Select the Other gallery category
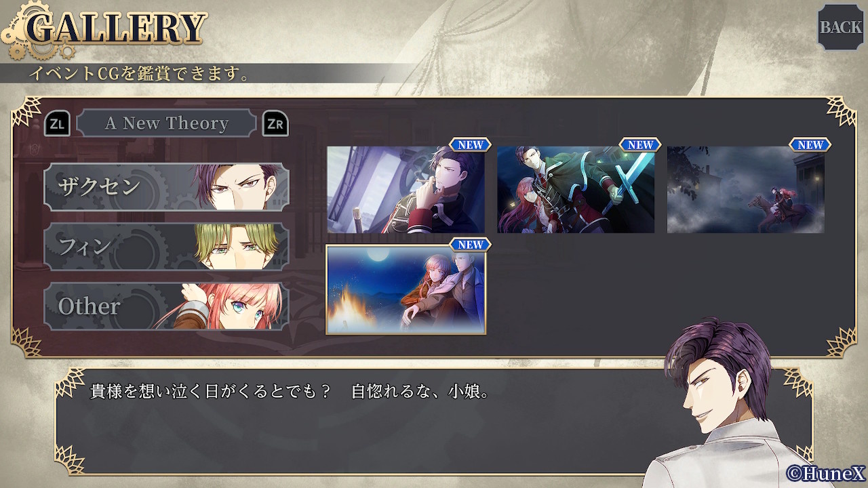The width and height of the screenshot is (868, 488). 167,306
